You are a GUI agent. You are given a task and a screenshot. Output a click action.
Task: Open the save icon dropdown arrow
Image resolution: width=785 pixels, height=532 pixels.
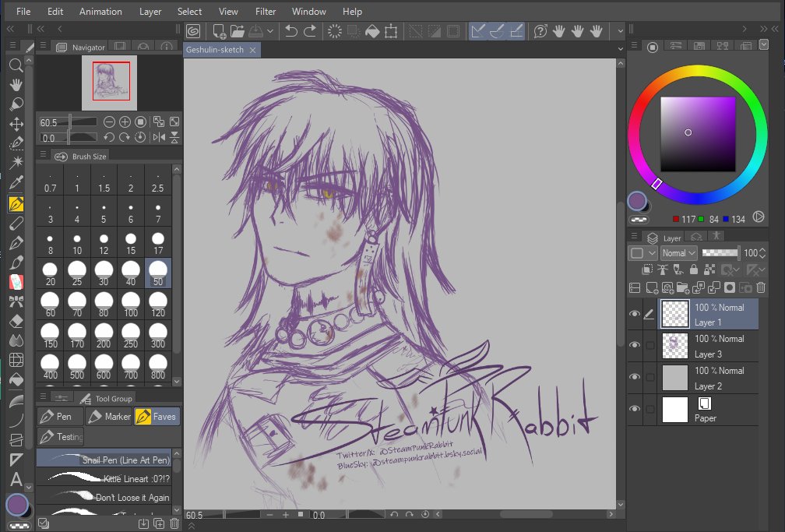270,31
